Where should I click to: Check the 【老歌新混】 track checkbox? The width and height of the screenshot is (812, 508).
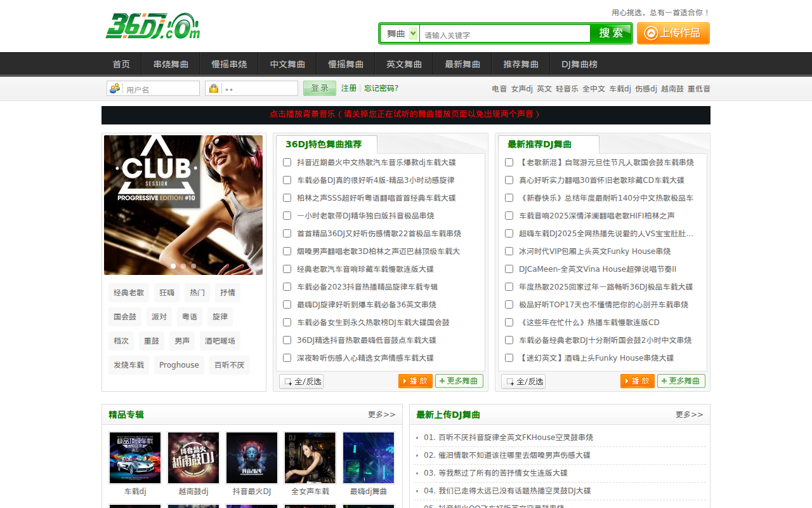[x=509, y=162]
